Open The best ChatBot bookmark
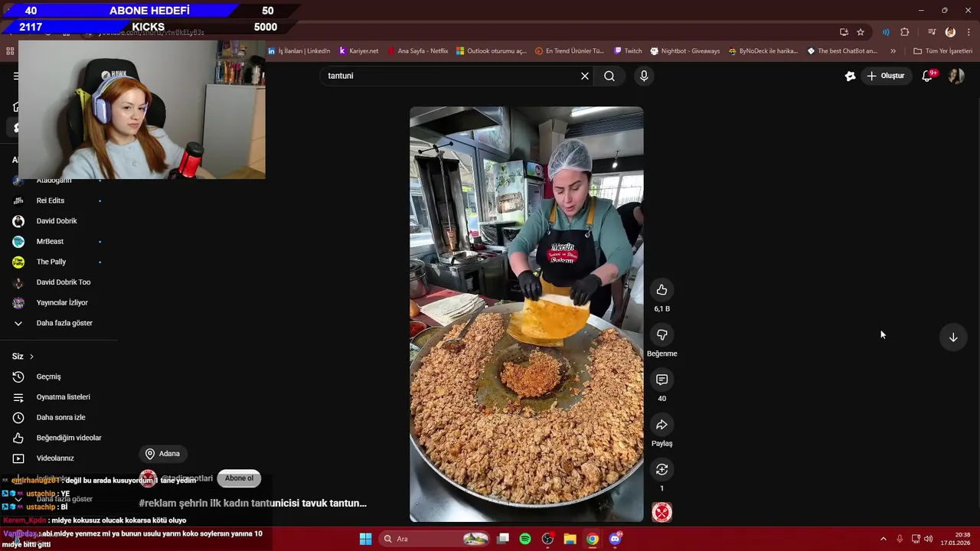Image resolution: width=980 pixels, height=551 pixels. [x=842, y=51]
